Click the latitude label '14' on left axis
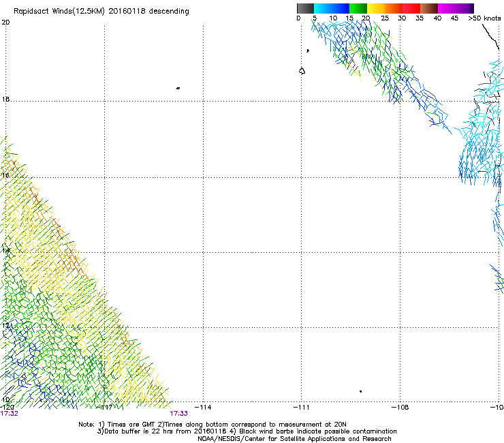This screenshot has height=443, width=504. [x=5, y=250]
